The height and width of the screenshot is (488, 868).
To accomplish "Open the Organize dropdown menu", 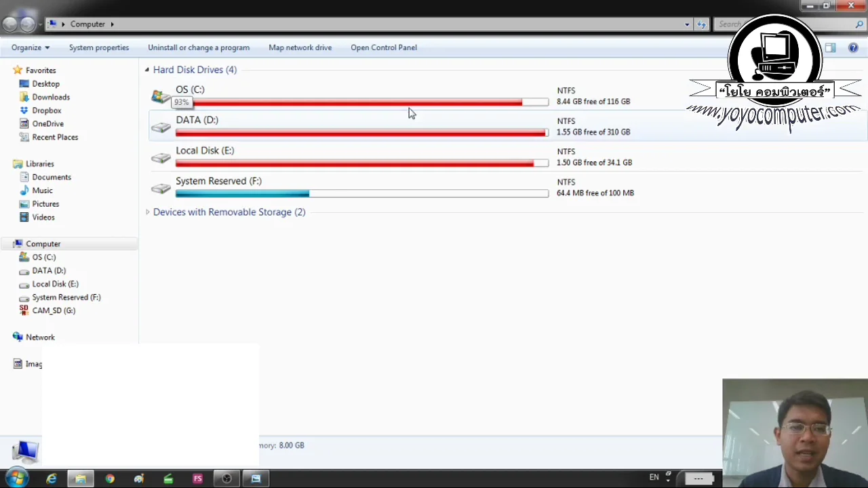I will tap(29, 47).
